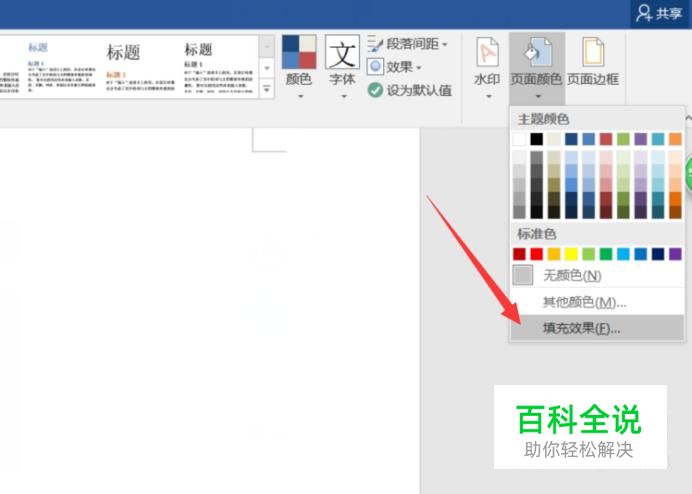
Task: Click the Watermark (水印) icon
Action: [487, 53]
